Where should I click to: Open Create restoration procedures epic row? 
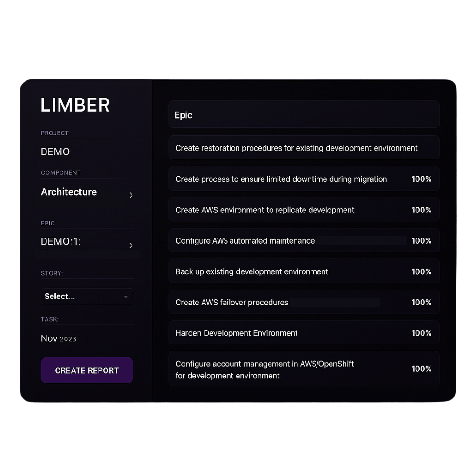click(296, 148)
